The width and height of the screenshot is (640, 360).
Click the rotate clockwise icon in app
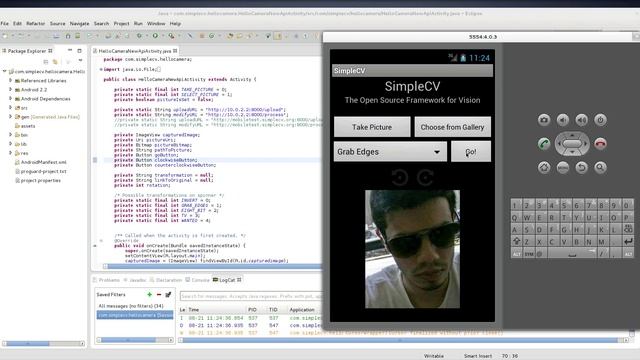click(425, 178)
